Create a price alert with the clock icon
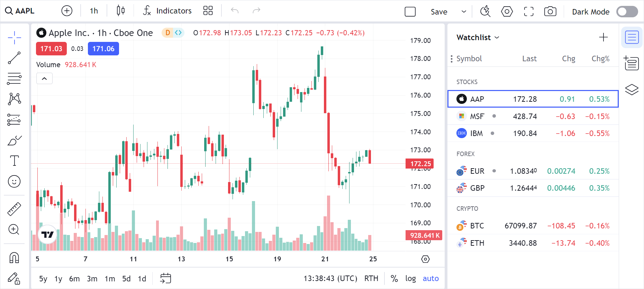This screenshot has width=644, height=289. coord(485,11)
